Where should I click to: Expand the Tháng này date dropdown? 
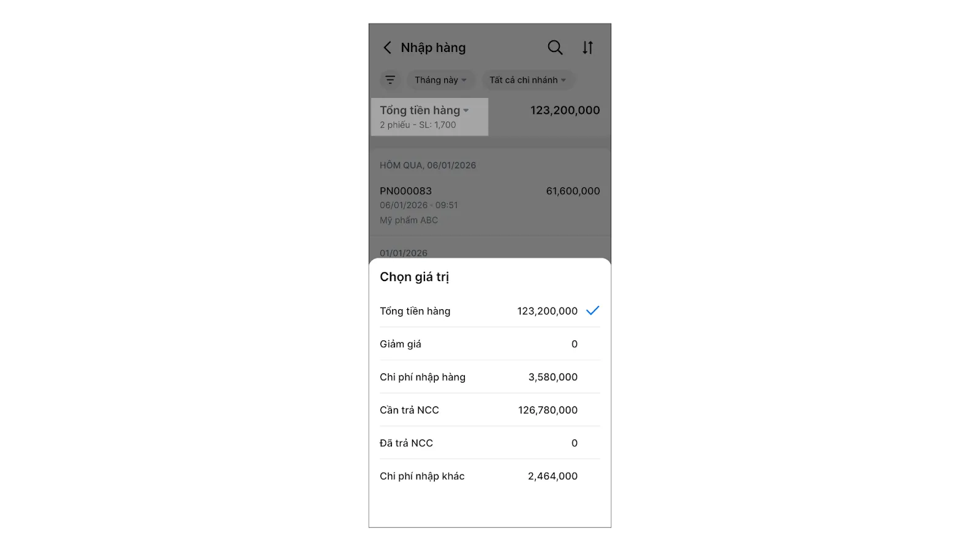tap(440, 80)
